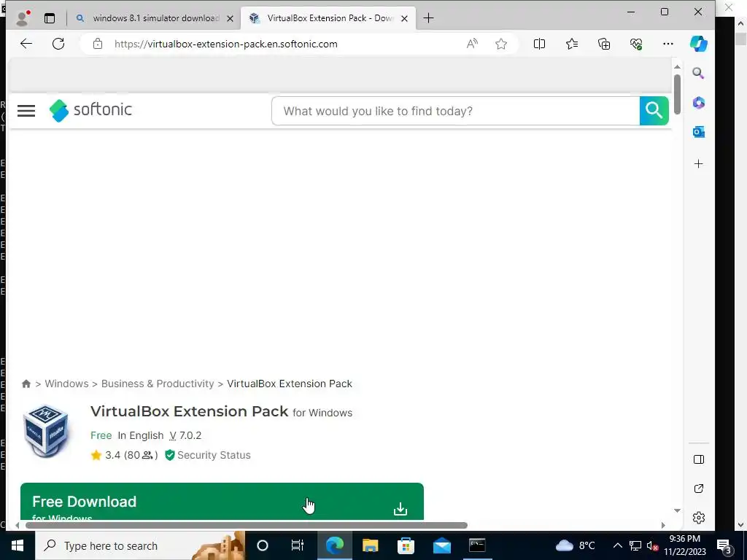Image resolution: width=747 pixels, height=560 pixels.
Task: Open link in new window sidebar icon
Action: [x=698, y=489]
